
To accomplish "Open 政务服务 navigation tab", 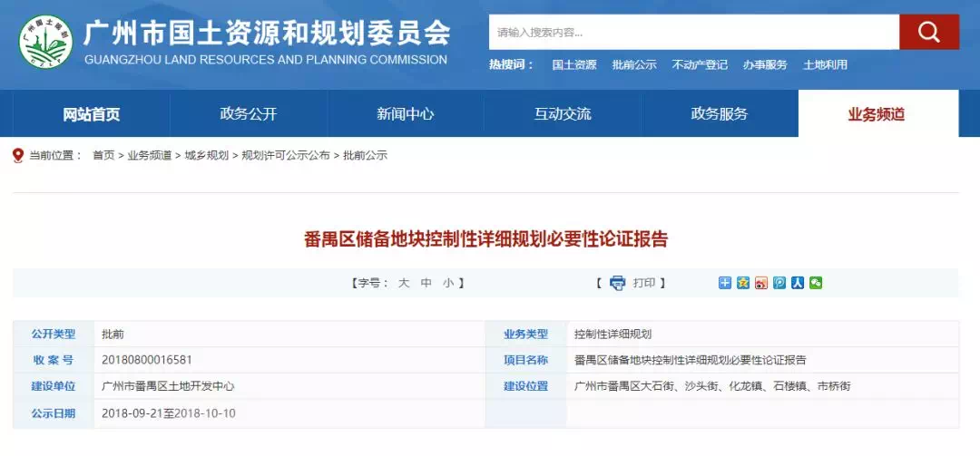I will coord(720,113).
